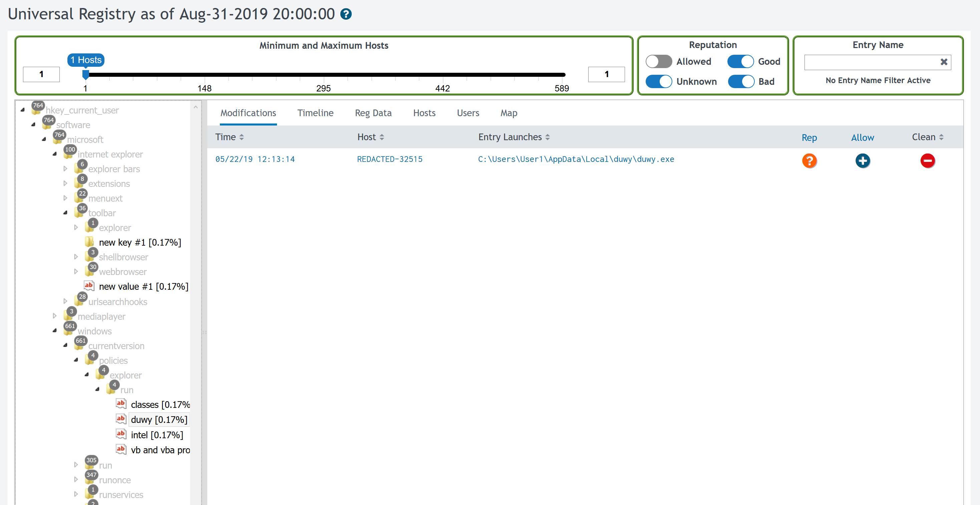The image size is (980, 505).
Task: Disable the Good reputation toggle
Action: [740, 61]
